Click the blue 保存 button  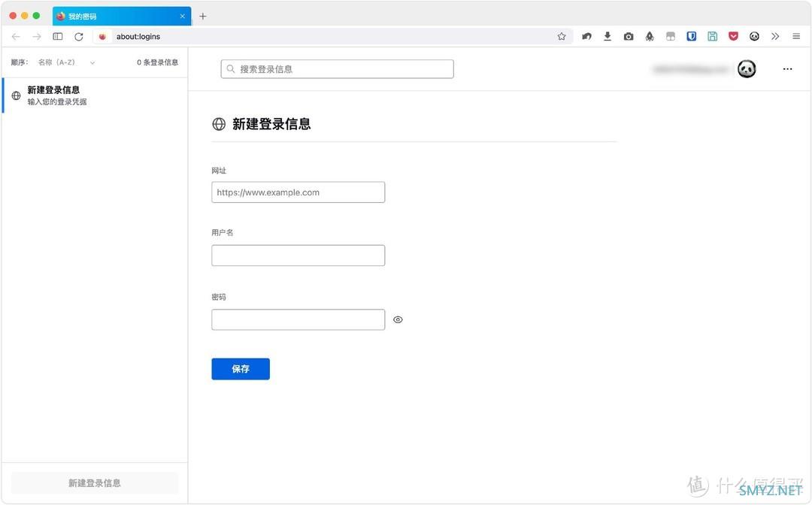241,369
